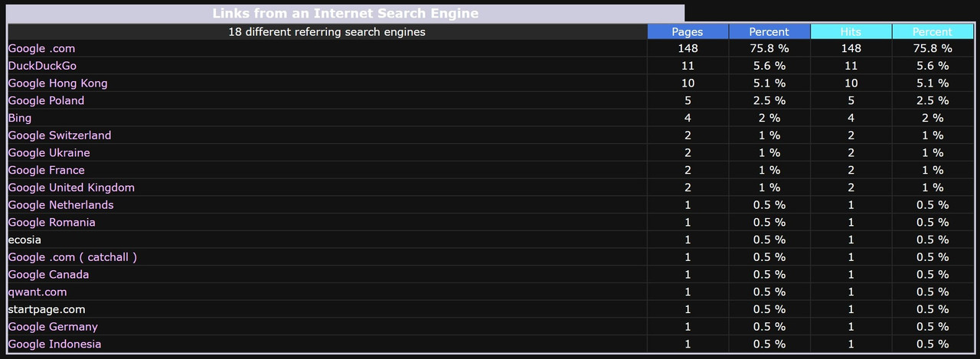Image resolution: width=980 pixels, height=359 pixels.
Task: Open the Google Romania link
Action: [x=52, y=223]
